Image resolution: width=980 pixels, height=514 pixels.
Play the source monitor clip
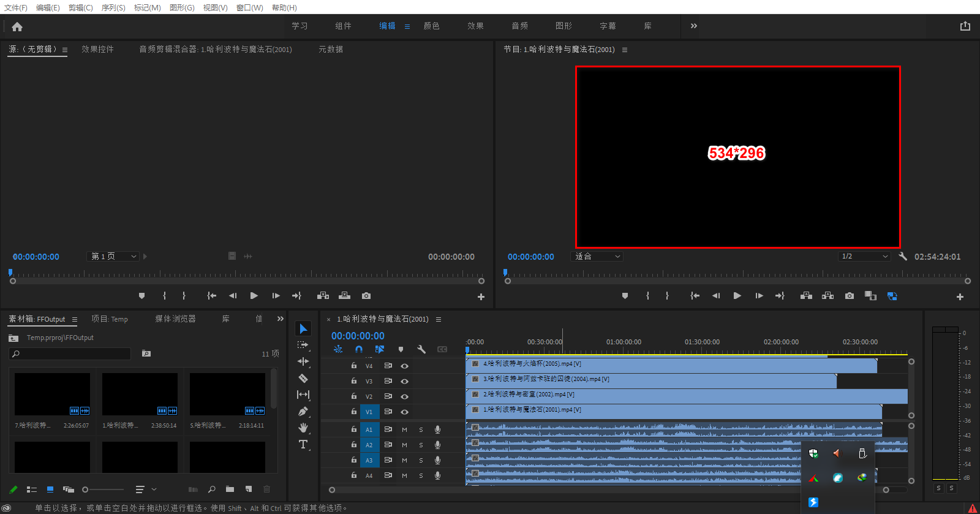(254, 296)
